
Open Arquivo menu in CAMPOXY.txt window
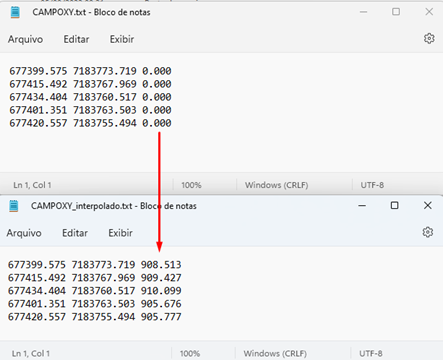coord(25,39)
